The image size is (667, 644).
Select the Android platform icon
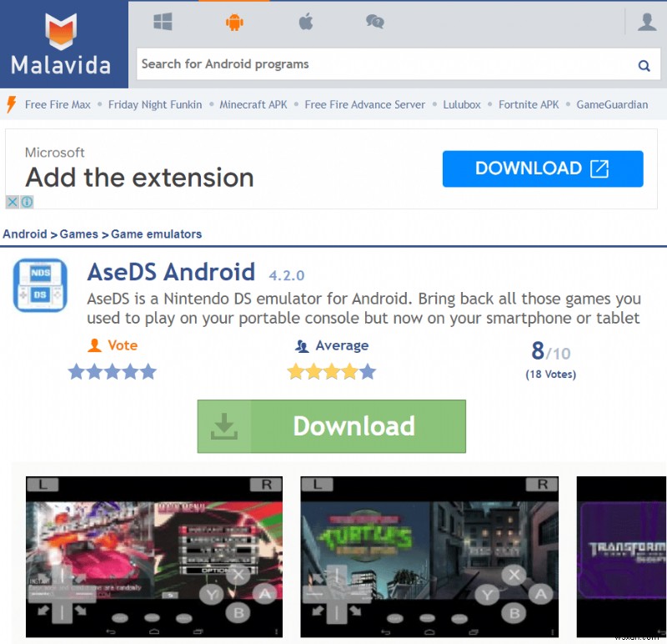point(234,23)
